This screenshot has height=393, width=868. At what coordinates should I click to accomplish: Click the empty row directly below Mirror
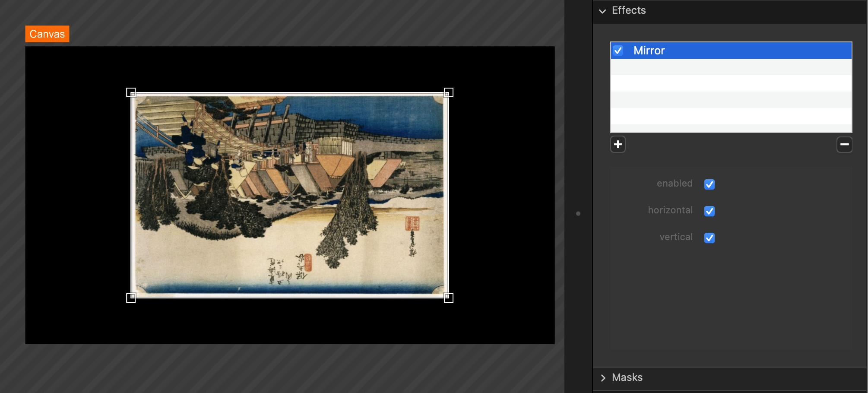pos(731,67)
